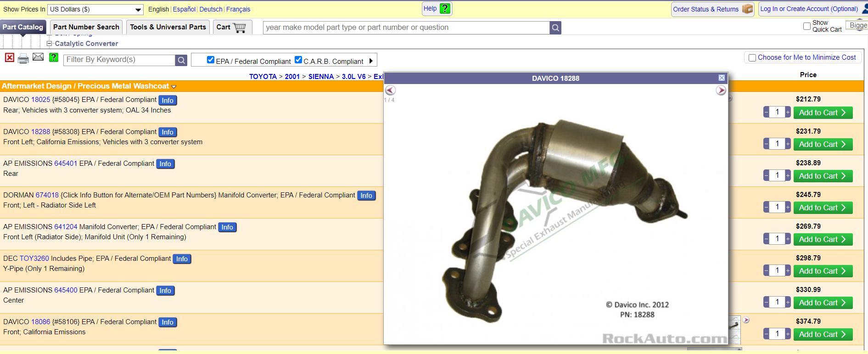
Task: Open Info for DAVICO 18086
Action: pos(168,322)
